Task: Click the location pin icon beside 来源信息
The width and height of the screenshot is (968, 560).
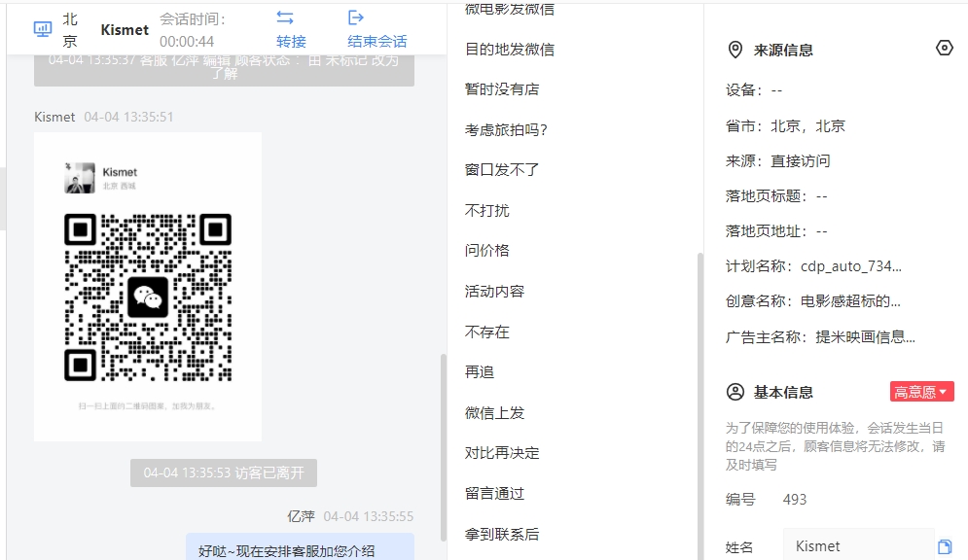Action: point(735,50)
